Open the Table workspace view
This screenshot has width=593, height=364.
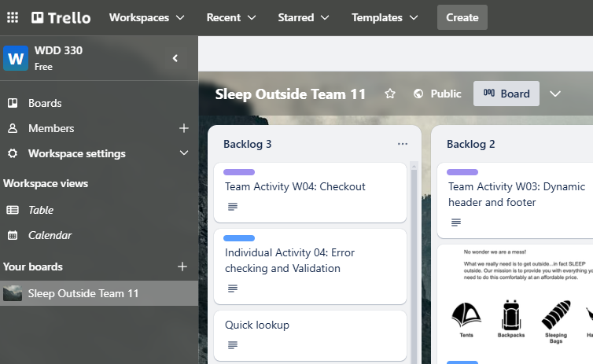pos(99,210)
